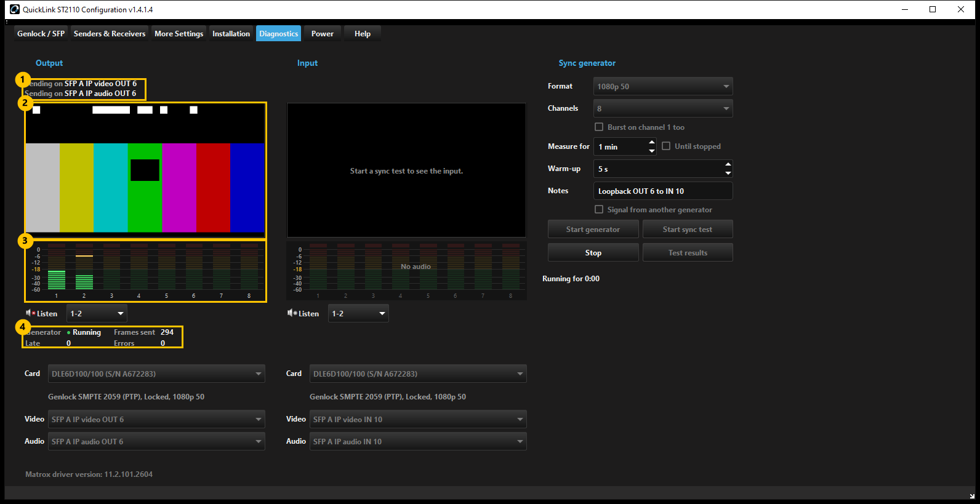Open the SFP A IP audio OUT 6 dropdown
The height and width of the screenshot is (504, 980).
(x=156, y=441)
